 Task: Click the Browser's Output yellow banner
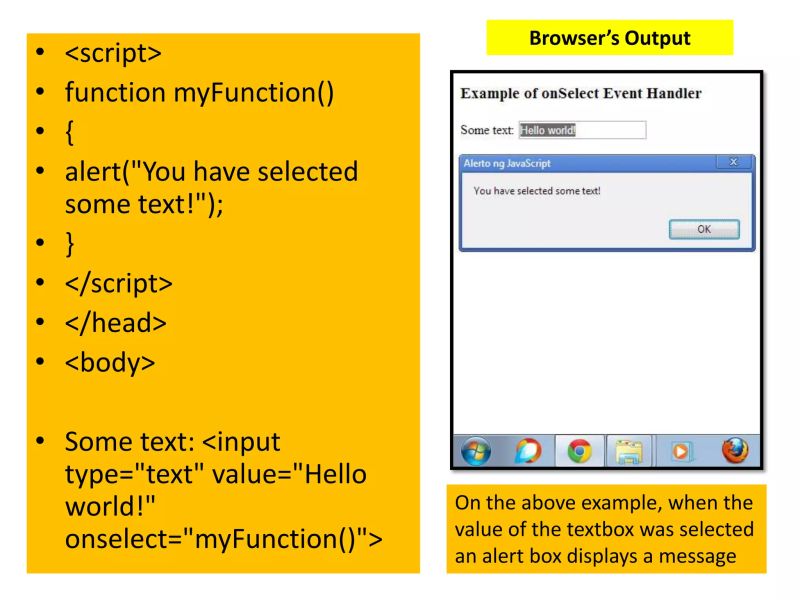[x=610, y=37]
